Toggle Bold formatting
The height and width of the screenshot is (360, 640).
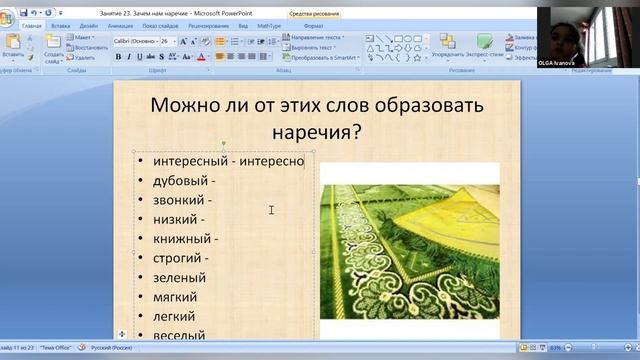pos(118,57)
